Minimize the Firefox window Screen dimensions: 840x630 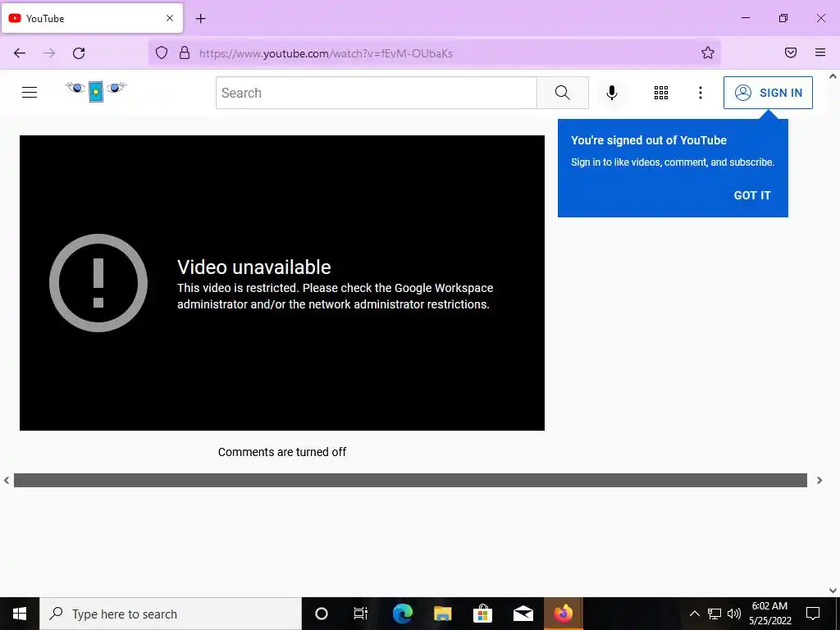745,18
